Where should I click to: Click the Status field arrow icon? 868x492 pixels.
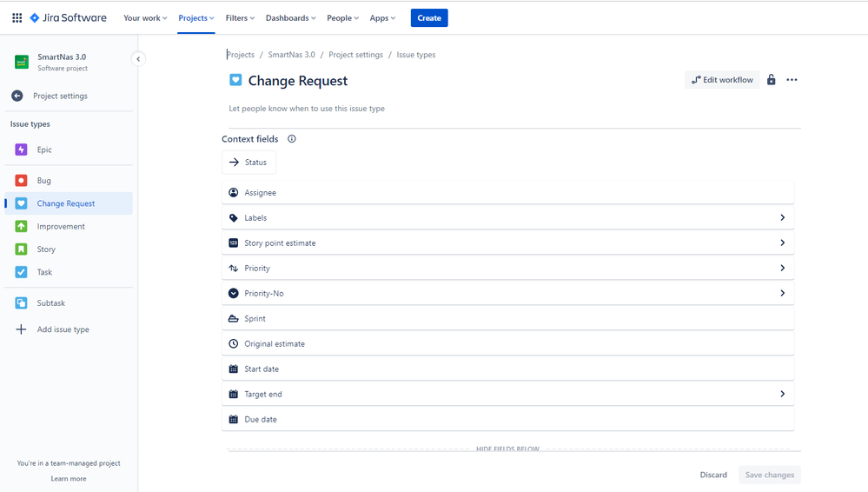point(235,163)
